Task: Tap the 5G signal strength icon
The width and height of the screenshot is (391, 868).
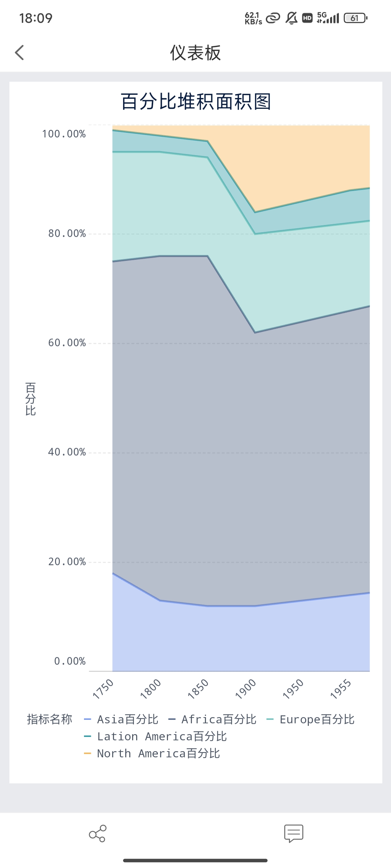Action: click(x=328, y=18)
